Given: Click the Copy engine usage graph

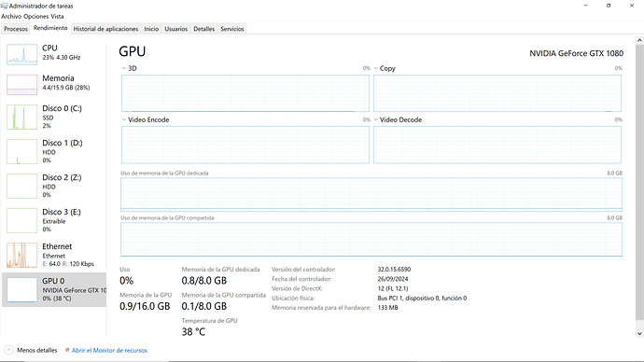Looking at the screenshot, I should click(x=497, y=93).
